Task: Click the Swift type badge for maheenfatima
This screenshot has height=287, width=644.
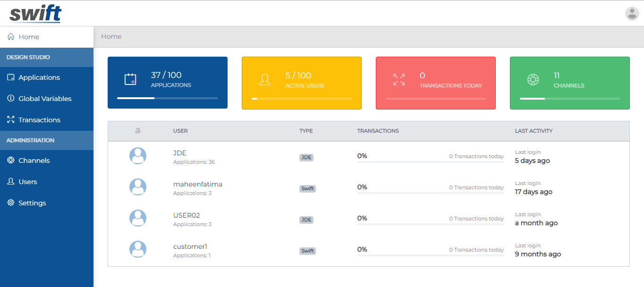Action: coord(307,188)
